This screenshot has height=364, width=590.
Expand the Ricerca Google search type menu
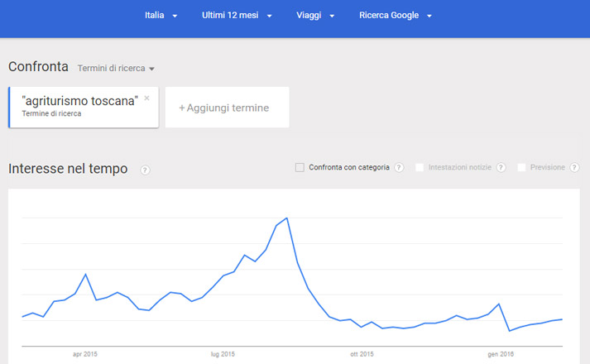pyautogui.click(x=396, y=16)
